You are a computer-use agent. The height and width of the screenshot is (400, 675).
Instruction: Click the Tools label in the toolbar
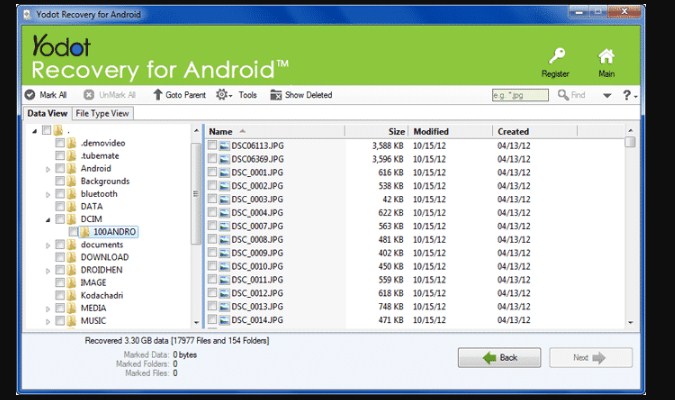point(248,95)
